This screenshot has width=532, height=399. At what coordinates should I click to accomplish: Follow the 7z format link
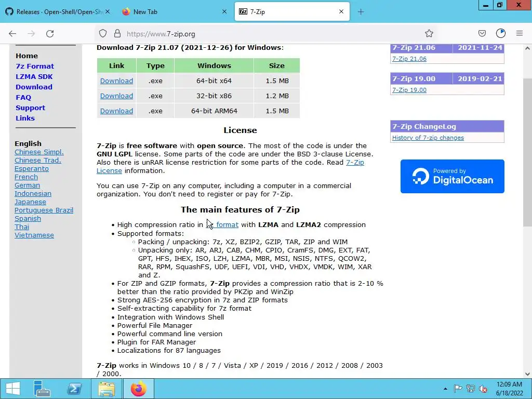(x=222, y=224)
